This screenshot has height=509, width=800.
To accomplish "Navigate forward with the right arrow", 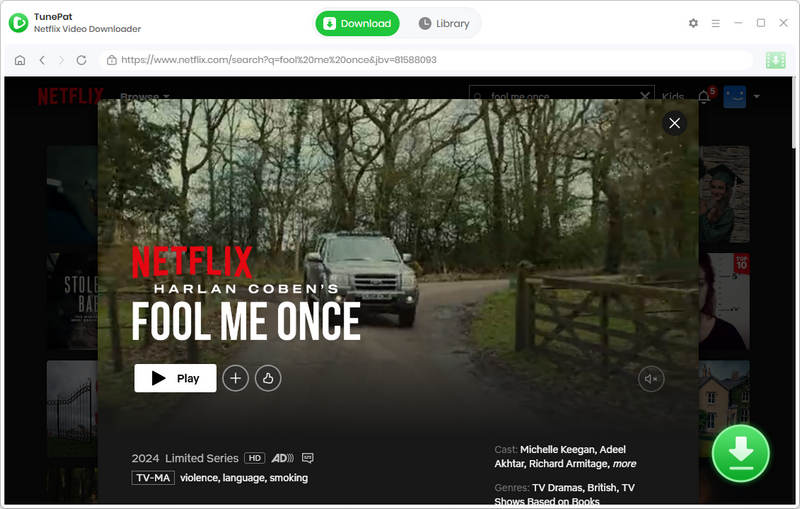I will [x=61, y=60].
